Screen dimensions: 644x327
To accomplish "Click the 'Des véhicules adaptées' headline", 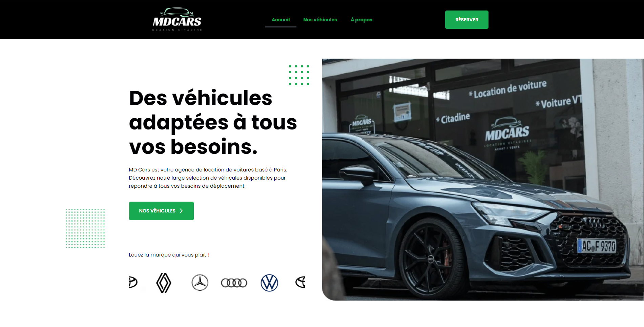I will (213, 122).
